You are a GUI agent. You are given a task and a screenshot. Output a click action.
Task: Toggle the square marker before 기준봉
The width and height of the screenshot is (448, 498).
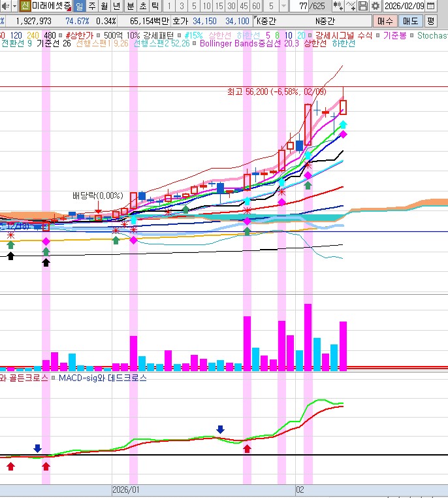378,35
